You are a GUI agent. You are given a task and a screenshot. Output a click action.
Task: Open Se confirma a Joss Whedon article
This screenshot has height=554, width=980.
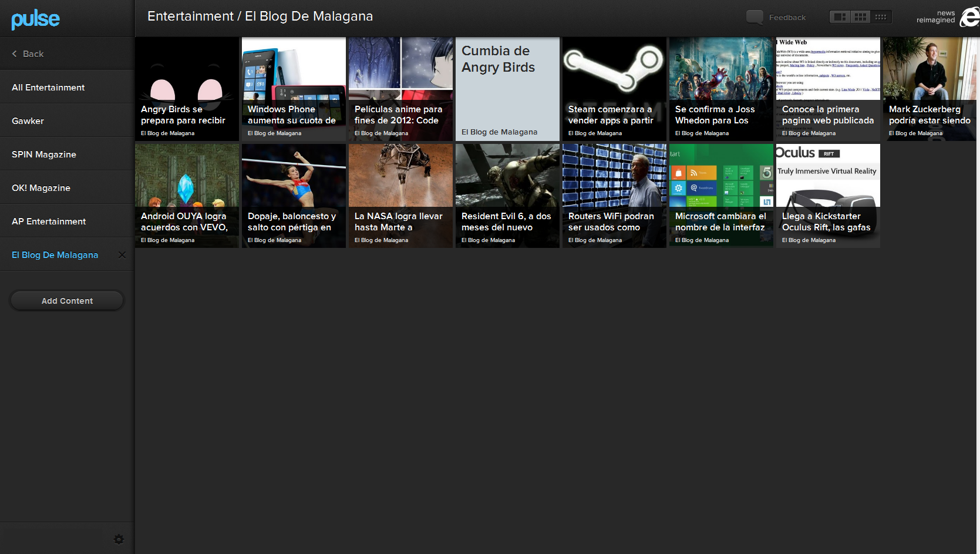(721, 89)
